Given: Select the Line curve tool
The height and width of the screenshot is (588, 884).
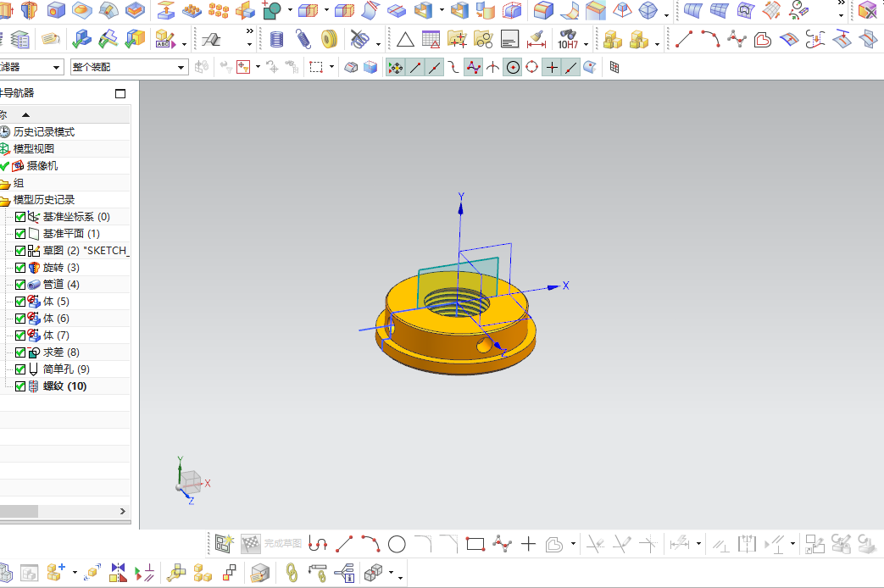Looking at the screenshot, I should tap(683, 40).
